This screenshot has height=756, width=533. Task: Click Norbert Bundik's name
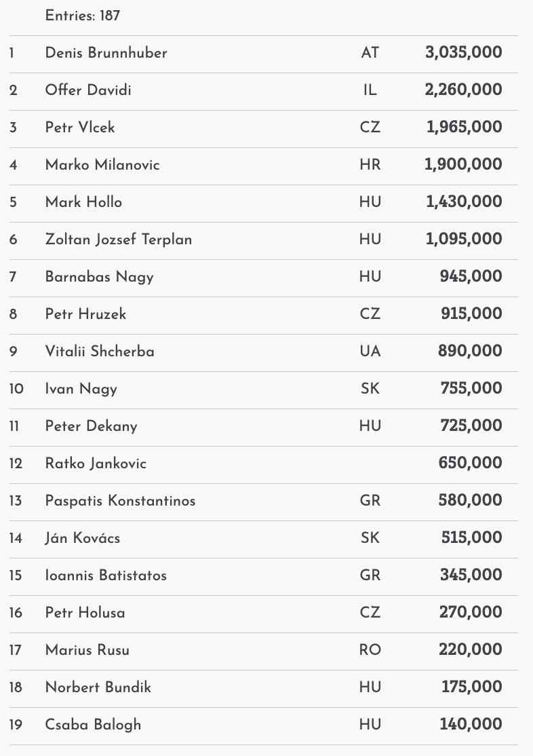98,687
